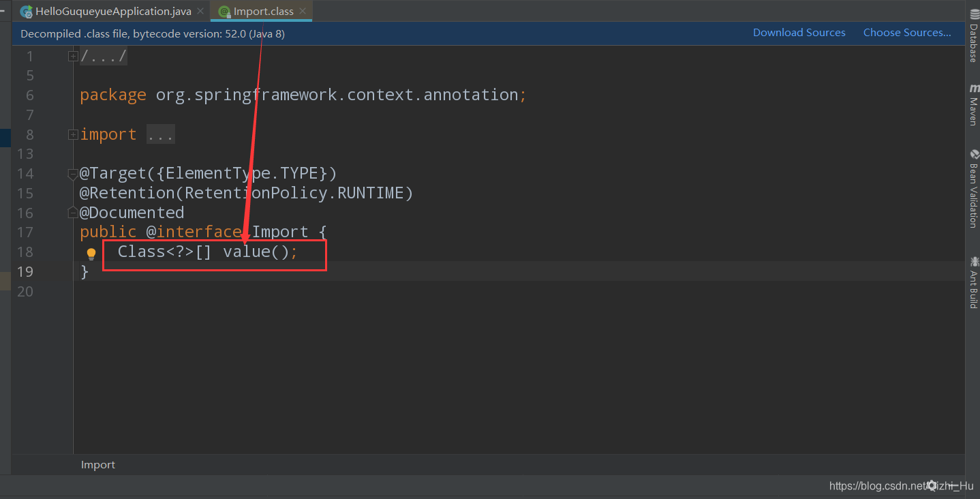Image resolution: width=980 pixels, height=499 pixels.
Task: Click the folded /.../ comment placeholder
Action: coord(104,56)
